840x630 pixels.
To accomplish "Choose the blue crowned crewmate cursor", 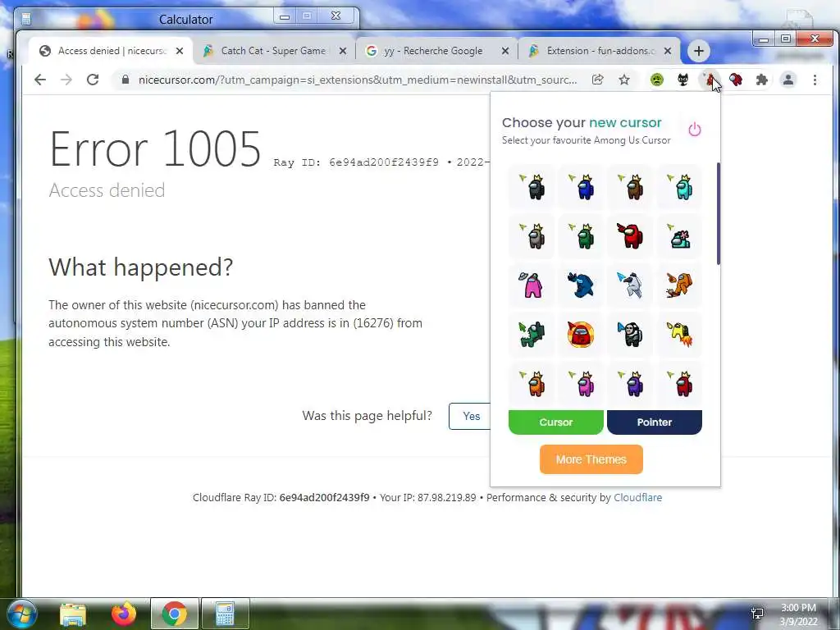I will (582, 188).
